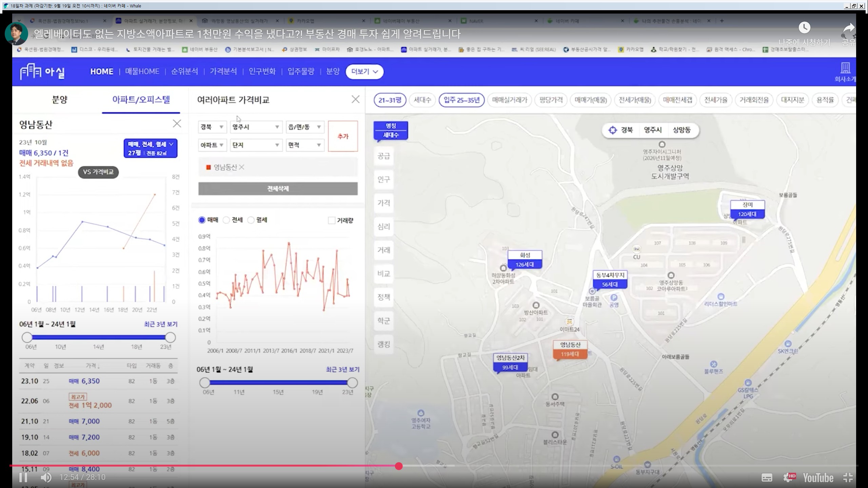Click the 전체삭제 button
868x488 pixels.
tap(278, 189)
